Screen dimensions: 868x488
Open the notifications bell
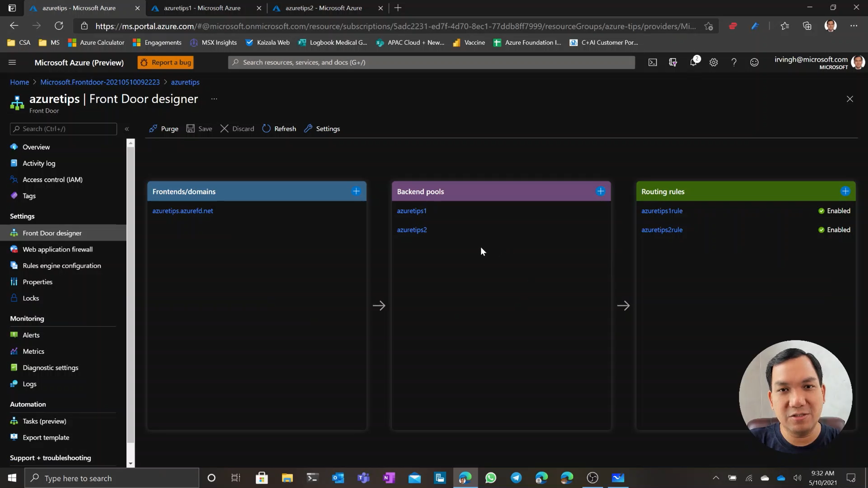pyautogui.click(x=693, y=62)
